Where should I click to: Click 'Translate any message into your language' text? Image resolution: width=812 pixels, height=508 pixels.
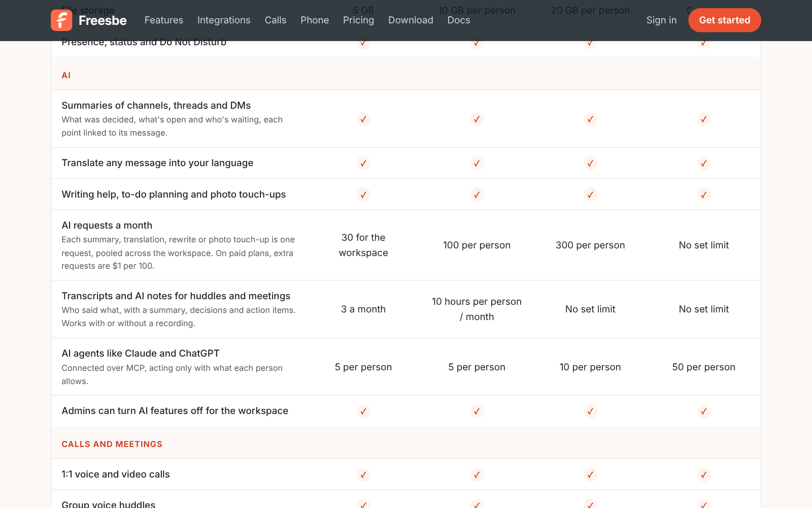(157, 163)
